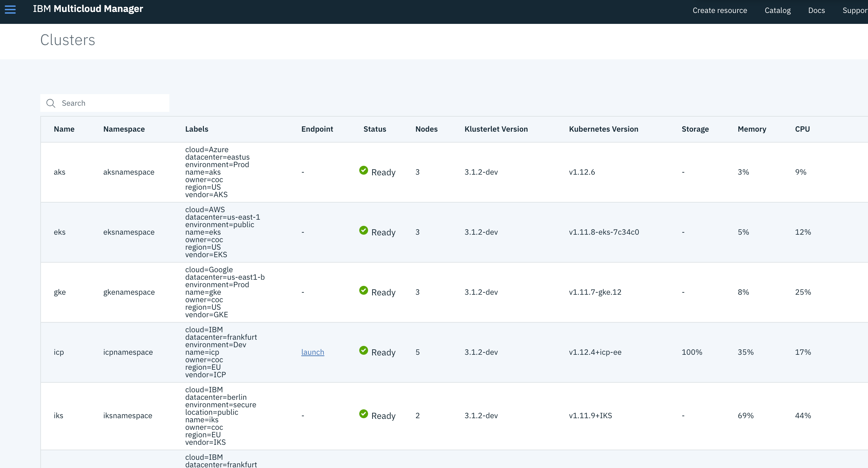Sort by the Name column header

point(64,129)
